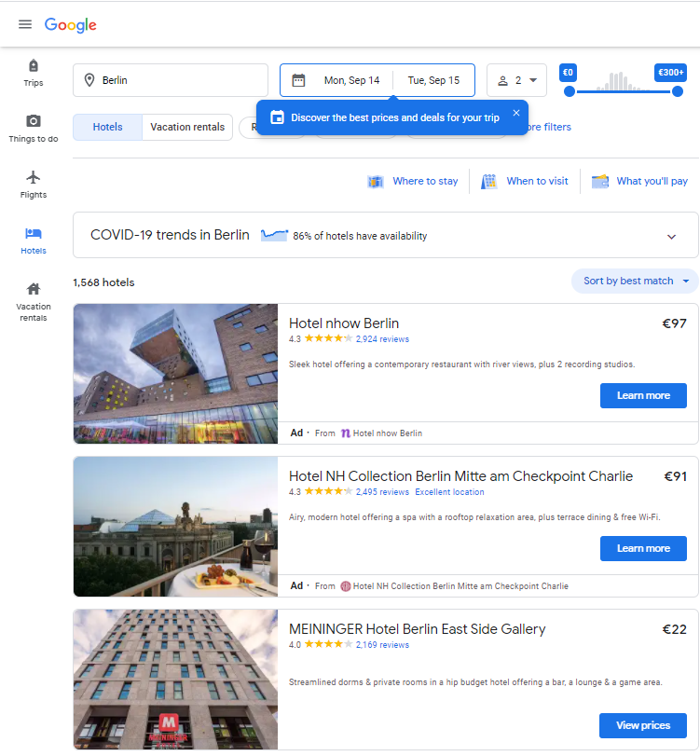Switch to Vacation rentals toggle tab
This screenshot has height=756, width=700.
point(187,127)
